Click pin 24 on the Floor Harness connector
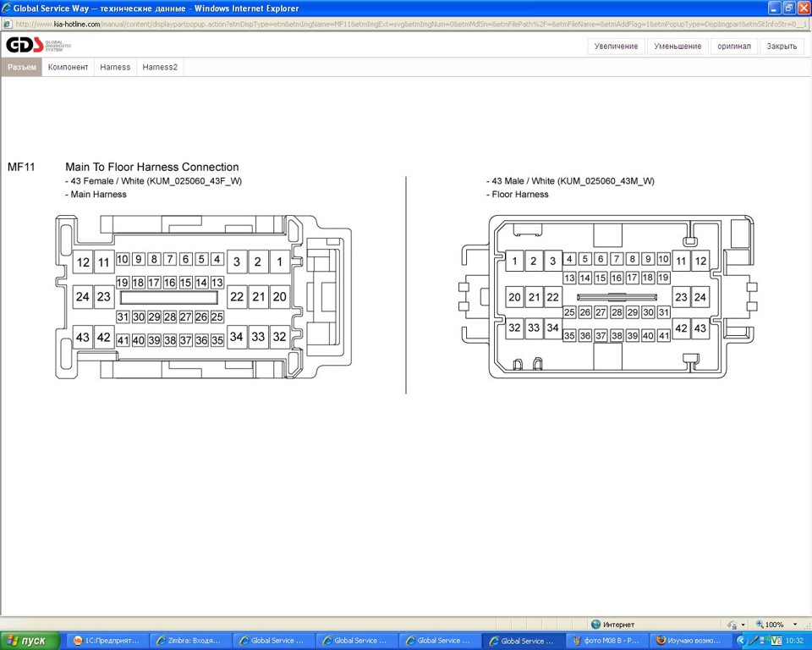 [x=700, y=297]
